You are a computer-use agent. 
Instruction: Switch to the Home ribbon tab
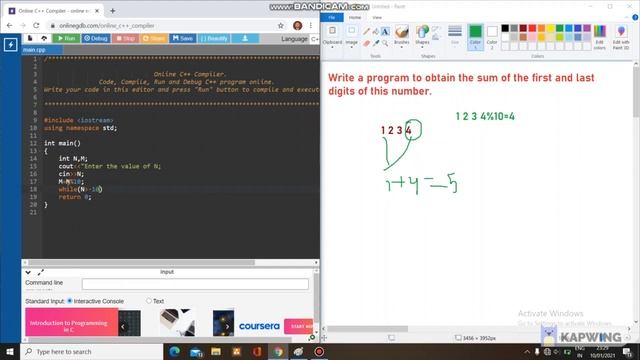point(355,17)
